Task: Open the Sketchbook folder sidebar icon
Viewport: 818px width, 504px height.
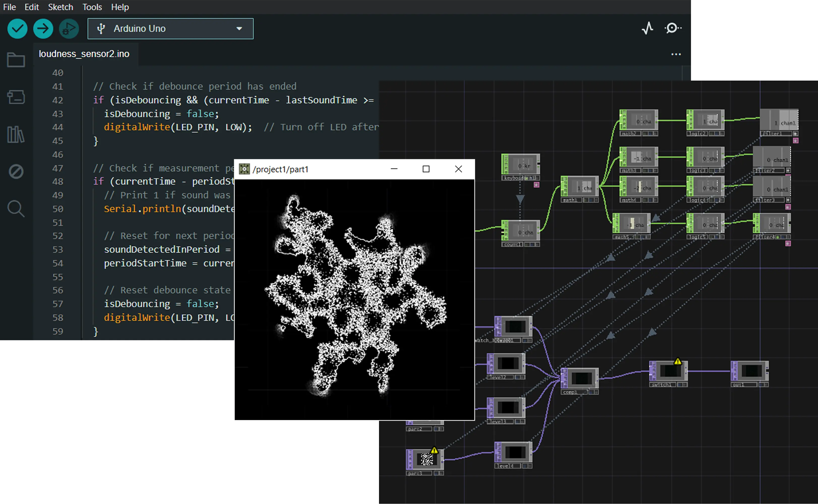Action: (16, 60)
